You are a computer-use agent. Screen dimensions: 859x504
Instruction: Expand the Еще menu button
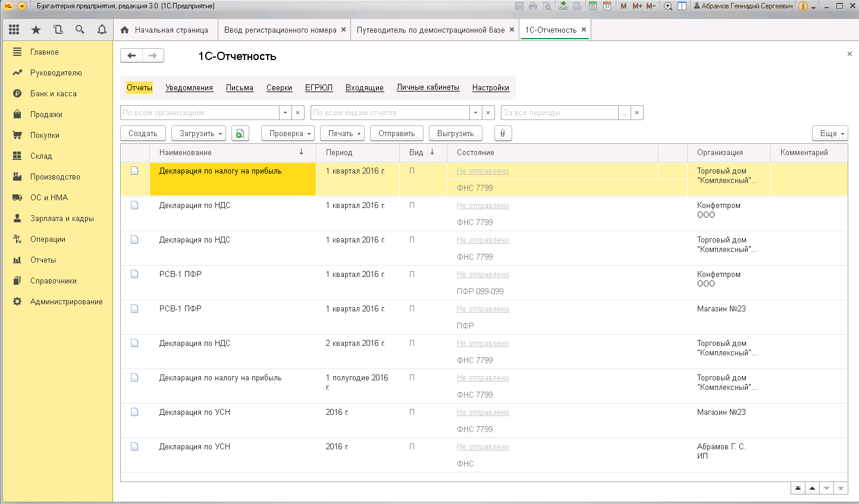click(x=830, y=134)
